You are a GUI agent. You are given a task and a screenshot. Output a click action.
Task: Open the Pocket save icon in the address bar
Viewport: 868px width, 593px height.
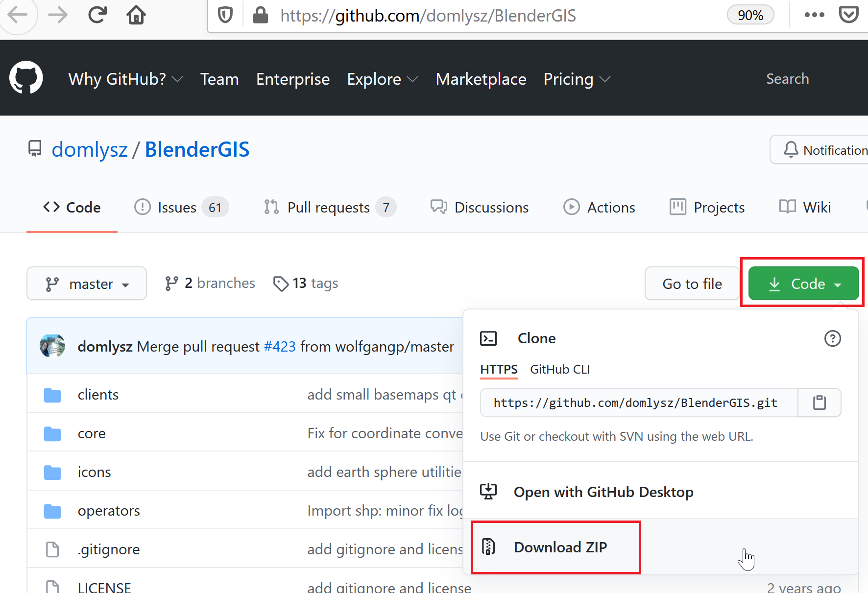pyautogui.click(x=848, y=15)
